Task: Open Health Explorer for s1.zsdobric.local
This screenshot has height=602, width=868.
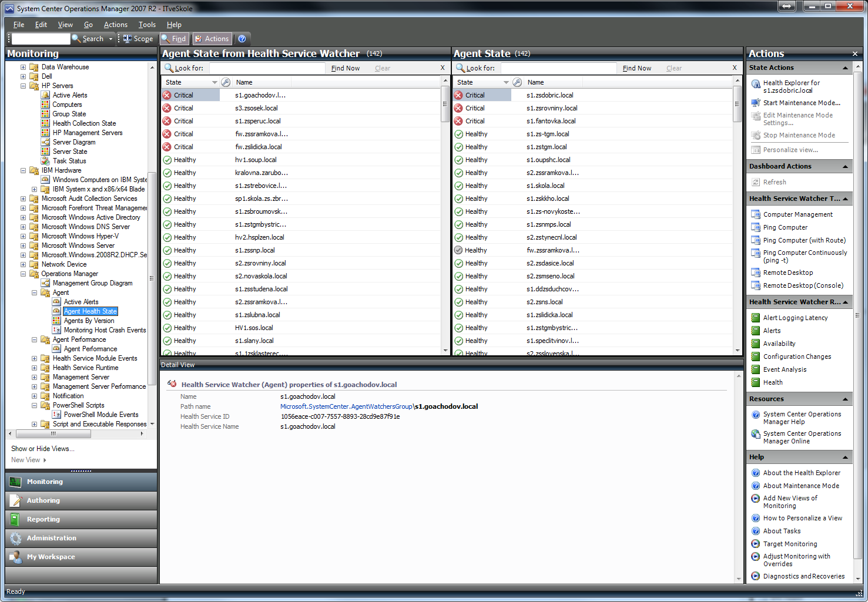Action: (x=791, y=86)
